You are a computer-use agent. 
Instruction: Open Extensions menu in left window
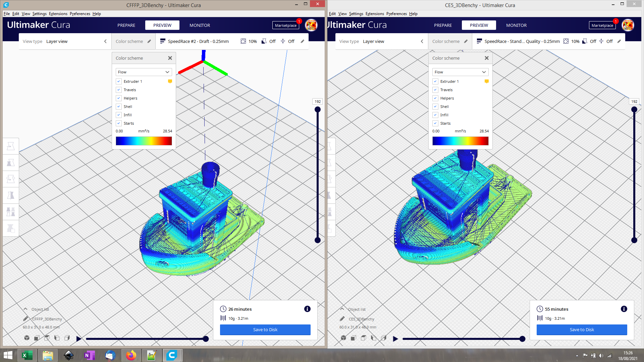[x=58, y=14]
